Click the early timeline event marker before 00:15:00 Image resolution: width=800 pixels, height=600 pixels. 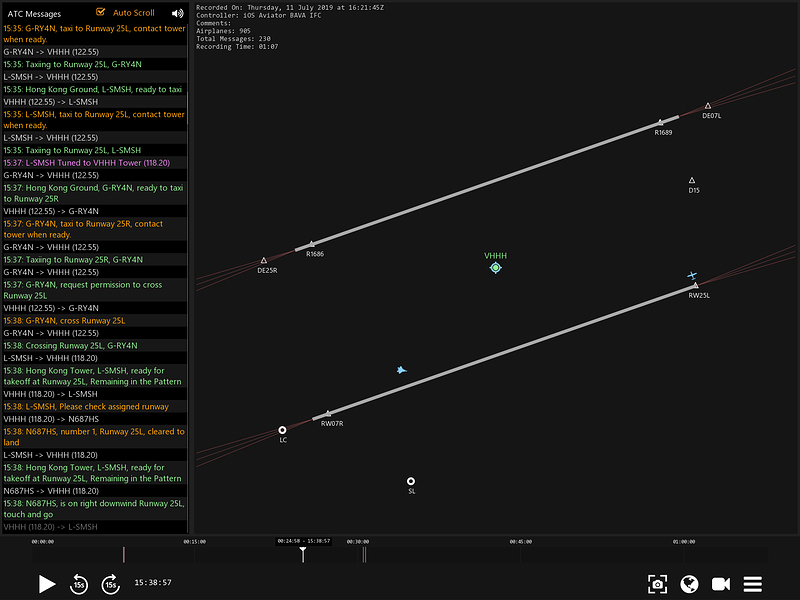coord(123,555)
